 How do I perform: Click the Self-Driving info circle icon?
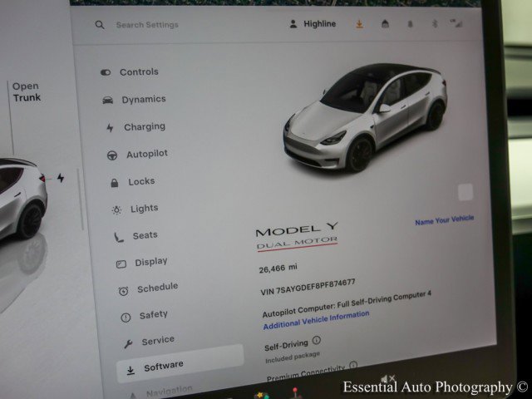(x=316, y=340)
